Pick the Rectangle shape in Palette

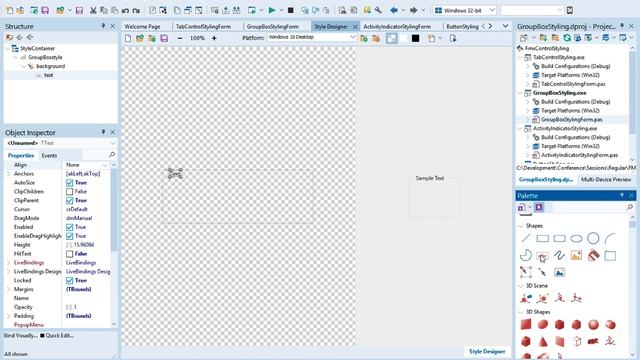point(542,238)
